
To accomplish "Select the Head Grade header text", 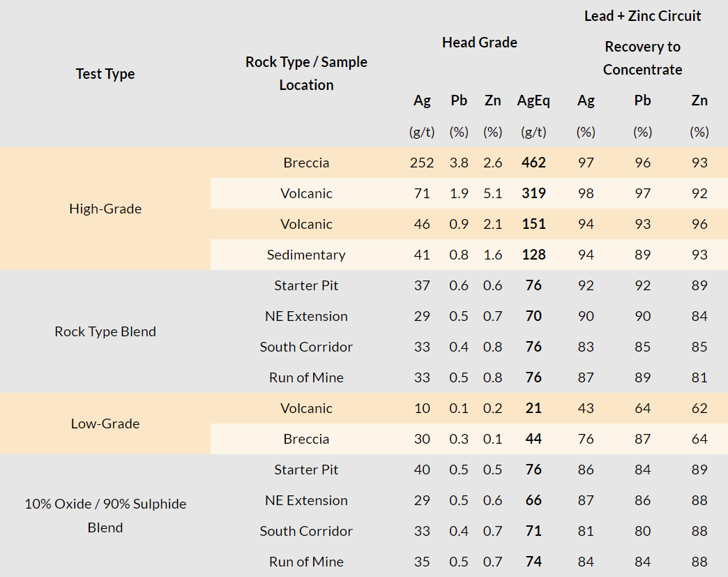I will coord(479,43).
